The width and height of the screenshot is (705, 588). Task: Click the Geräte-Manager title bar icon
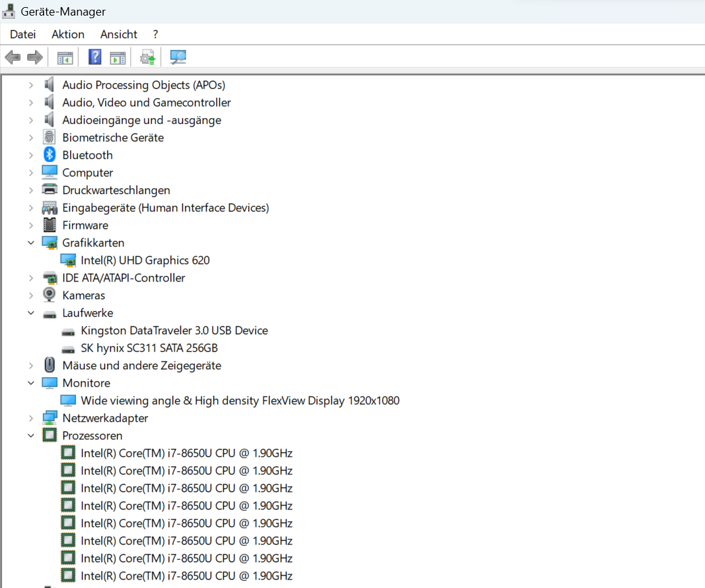tap(8, 11)
